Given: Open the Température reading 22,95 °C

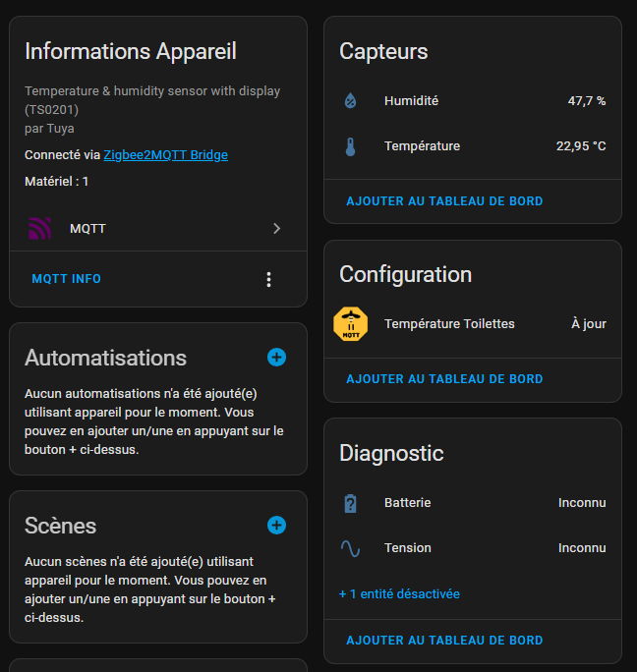Looking at the screenshot, I should [x=580, y=147].
